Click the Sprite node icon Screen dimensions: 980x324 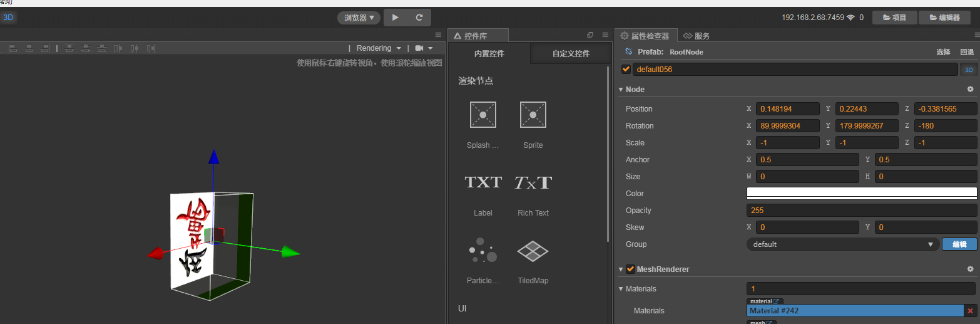coord(533,115)
